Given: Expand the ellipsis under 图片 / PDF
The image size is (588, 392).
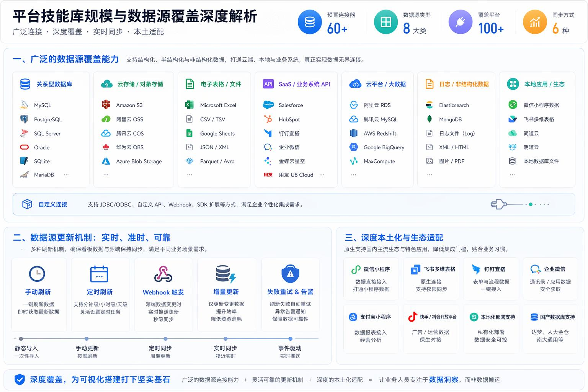Looking at the screenshot, I should 430,175.
